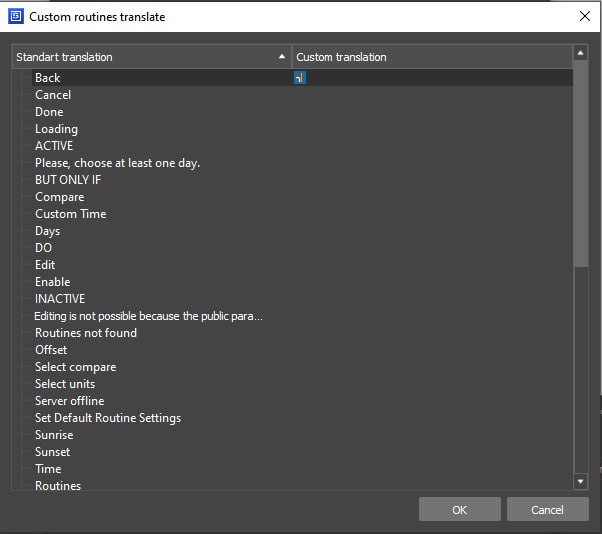The width and height of the screenshot is (602, 534).
Task: Sort by Standart translation column header
Action: pos(150,57)
